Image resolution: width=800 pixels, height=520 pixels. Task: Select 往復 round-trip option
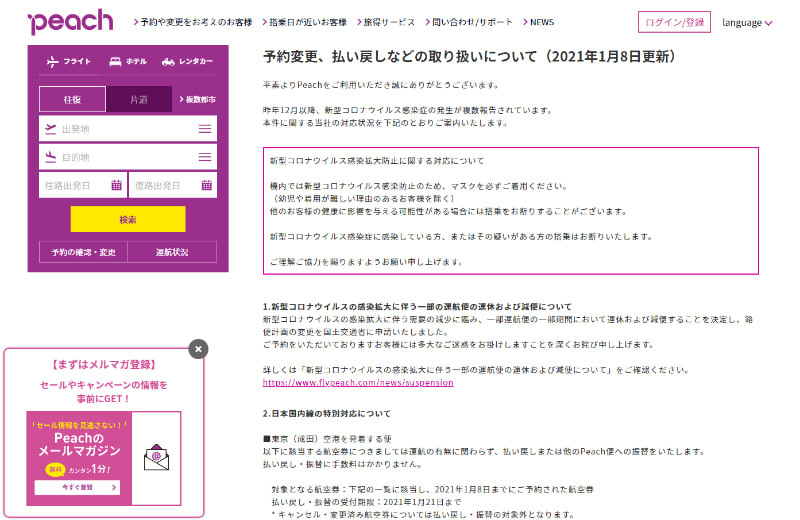click(72, 99)
